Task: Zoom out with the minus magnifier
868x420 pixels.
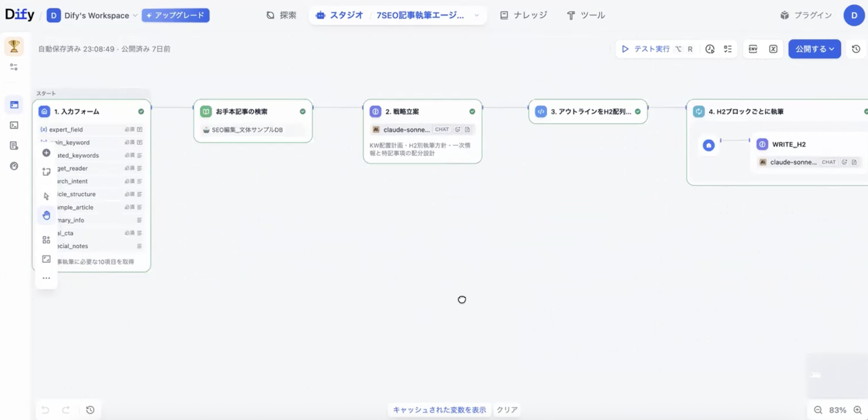Action: (x=818, y=410)
